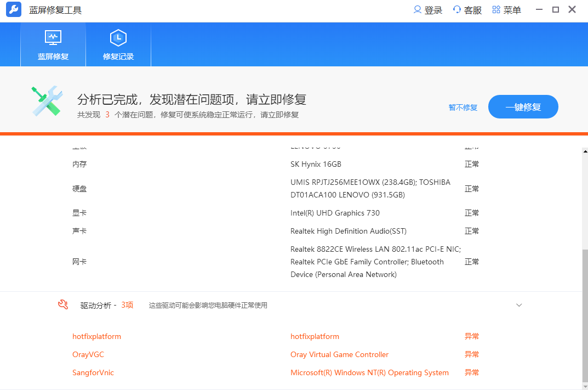This screenshot has height=390, width=588.
Task: Click the blue wrench app logo
Action: click(x=14, y=10)
